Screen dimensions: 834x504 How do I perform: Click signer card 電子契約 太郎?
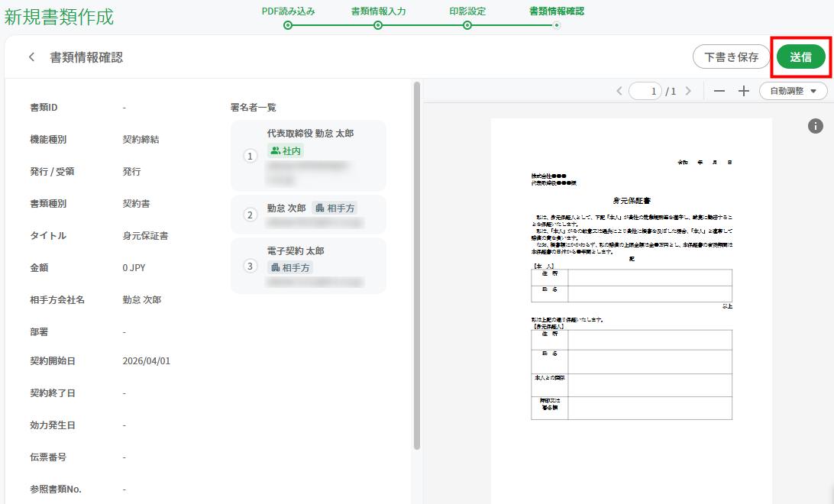click(x=309, y=266)
